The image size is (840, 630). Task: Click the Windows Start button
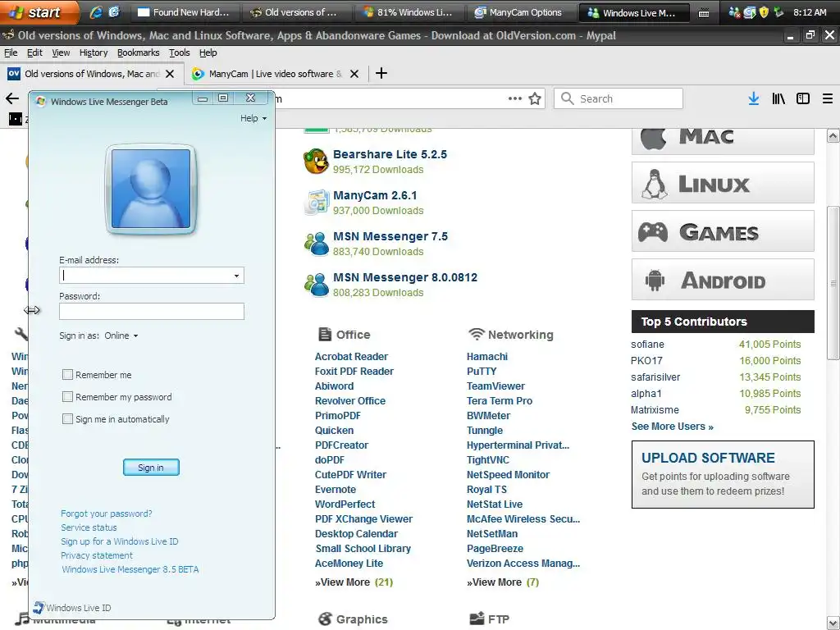[38, 12]
